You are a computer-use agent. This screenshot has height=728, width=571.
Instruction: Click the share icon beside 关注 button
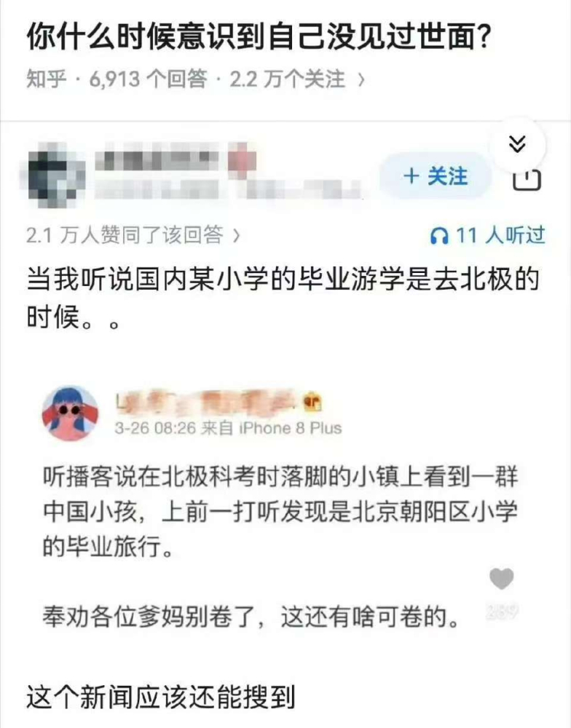527,179
